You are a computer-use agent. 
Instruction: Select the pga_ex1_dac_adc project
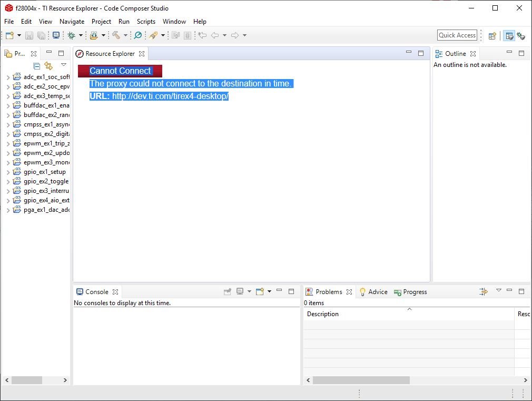(46, 210)
